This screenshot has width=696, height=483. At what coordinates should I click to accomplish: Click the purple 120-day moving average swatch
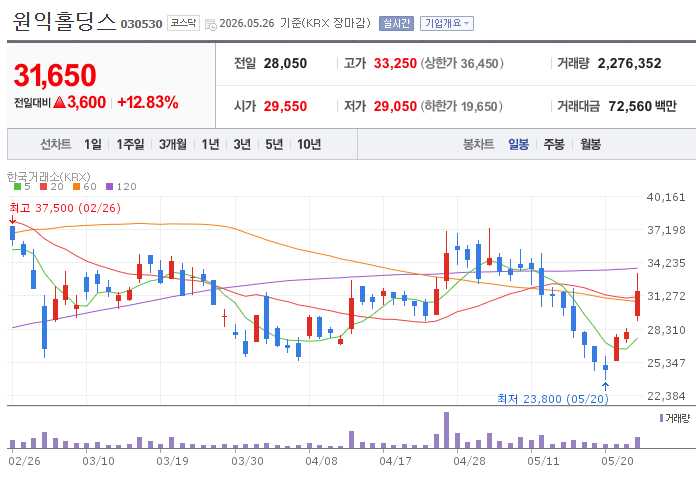tap(109, 186)
